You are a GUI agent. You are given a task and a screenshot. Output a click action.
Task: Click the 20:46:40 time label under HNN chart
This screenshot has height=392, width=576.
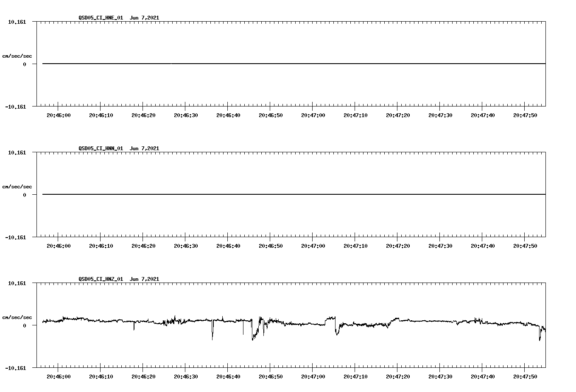click(x=228, y=246)
